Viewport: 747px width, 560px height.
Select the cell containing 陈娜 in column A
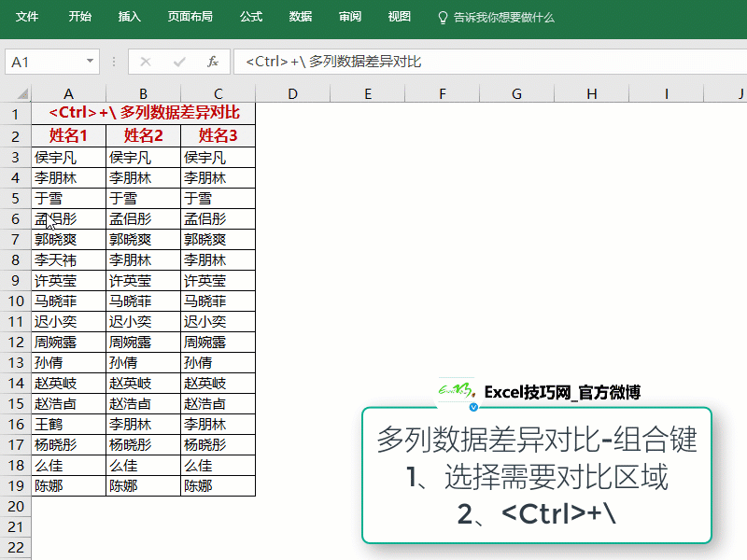(68, 485)
